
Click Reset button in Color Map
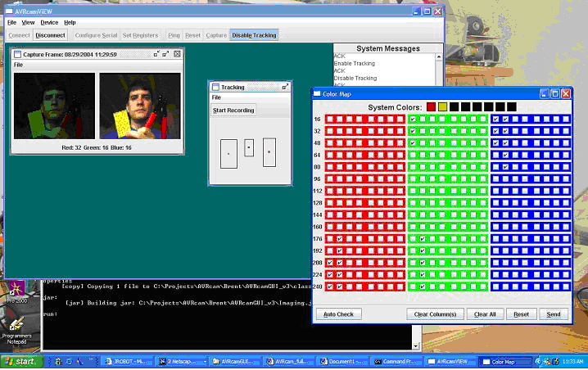(521, 314)
